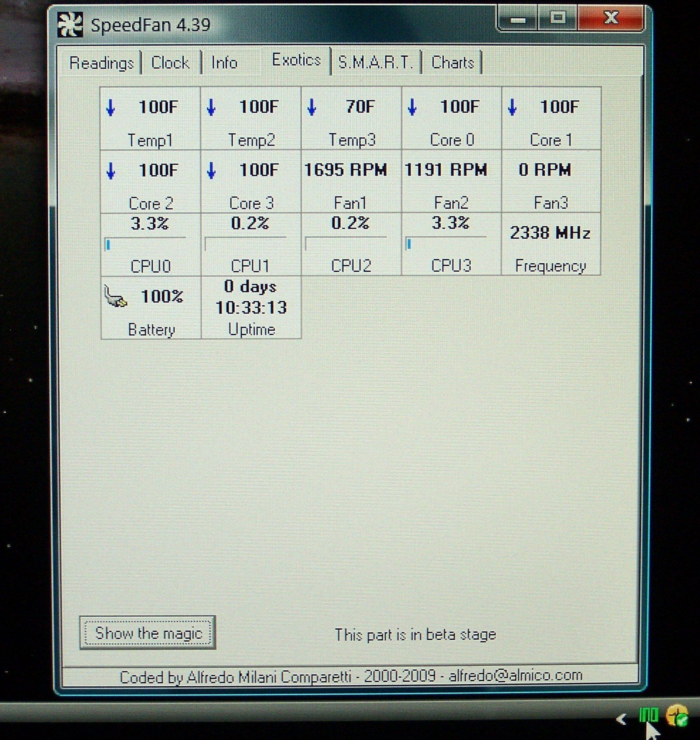The height and width of the screenshot is (740, 700).
Task: Click the green bars tray icon
Action: click(648, 715)
